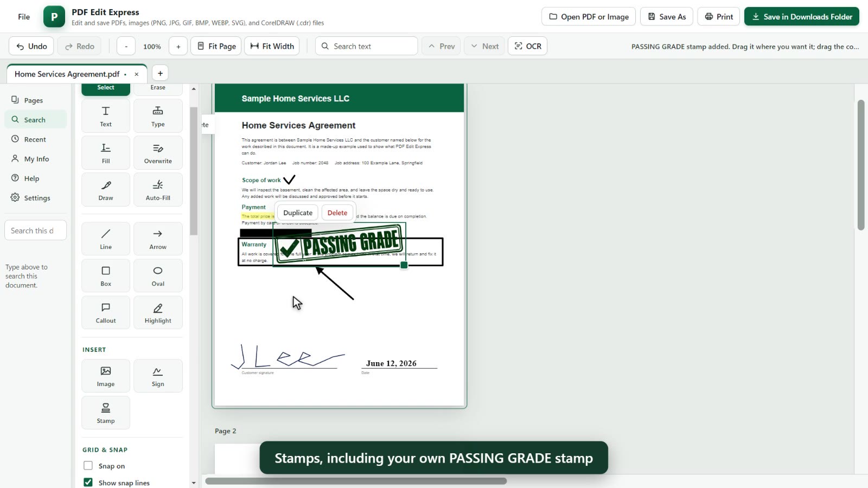Open Help in the sidebar

point(35,178)
